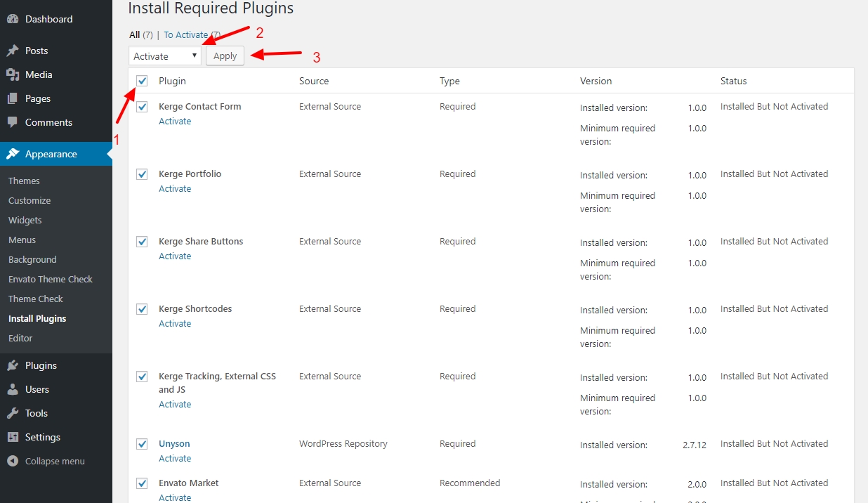The width and height of the screenshot is (868, 503).
Task: Switch to the To Activate filter
Action: click(x=185, y=34)
